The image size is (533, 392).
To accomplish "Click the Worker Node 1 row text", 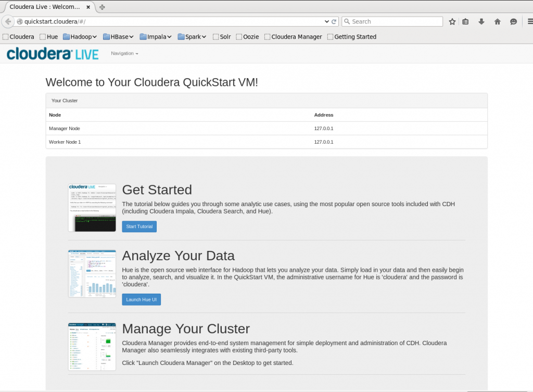I will (x=65, y=142).
